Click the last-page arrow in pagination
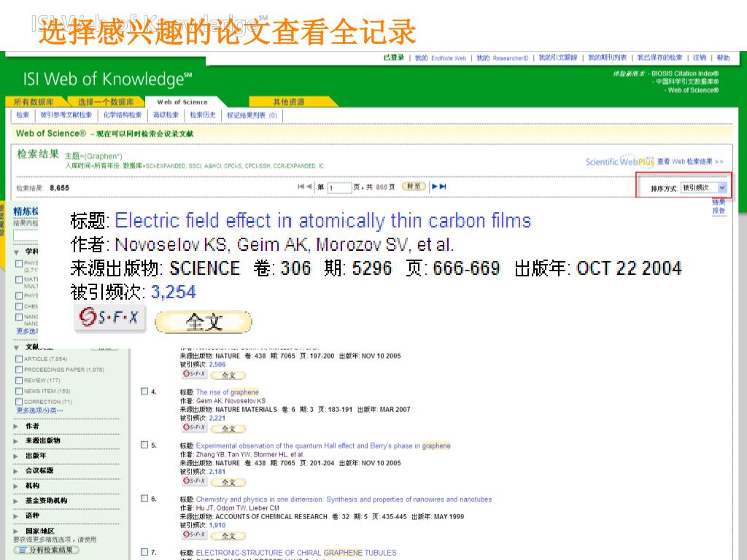 [443, 187]
